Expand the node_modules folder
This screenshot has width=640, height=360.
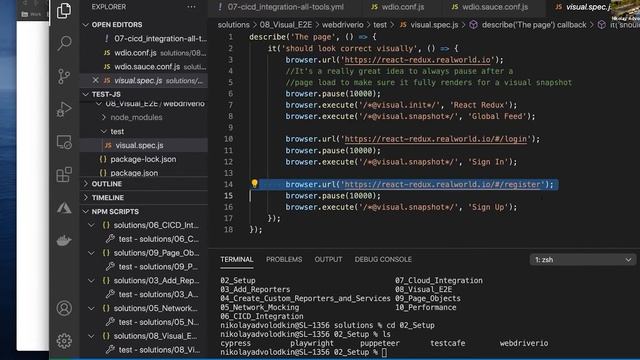coord(136,118)
